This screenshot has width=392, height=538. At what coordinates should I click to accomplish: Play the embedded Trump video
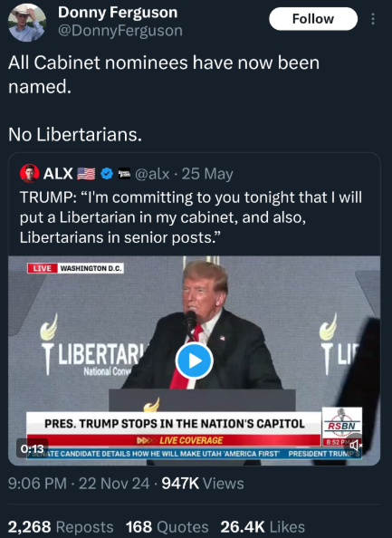tap(194, 360)
